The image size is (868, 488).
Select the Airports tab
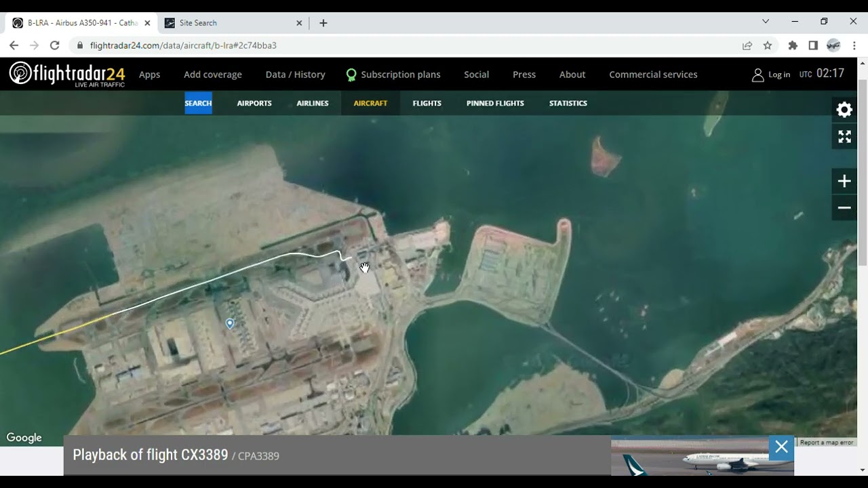(254, 103)
